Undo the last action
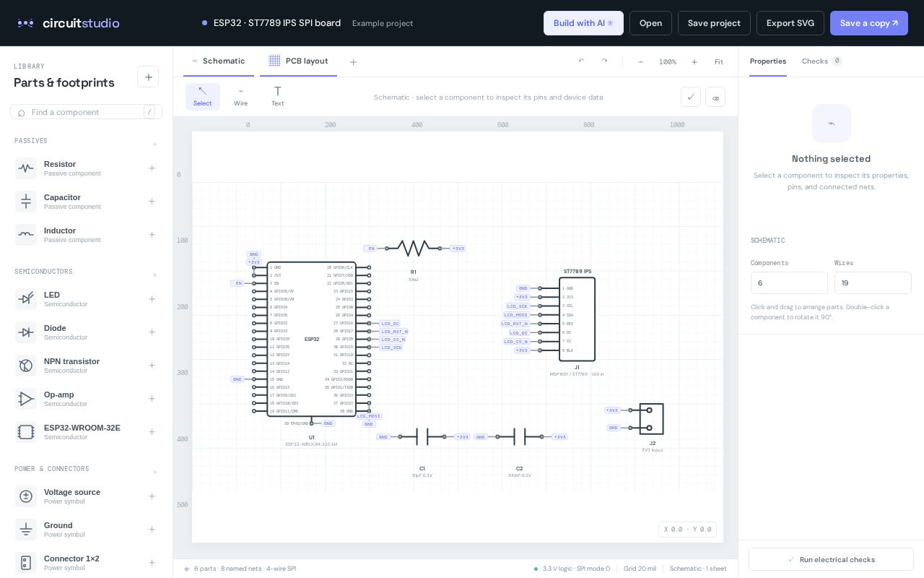 tap(581, 61)
